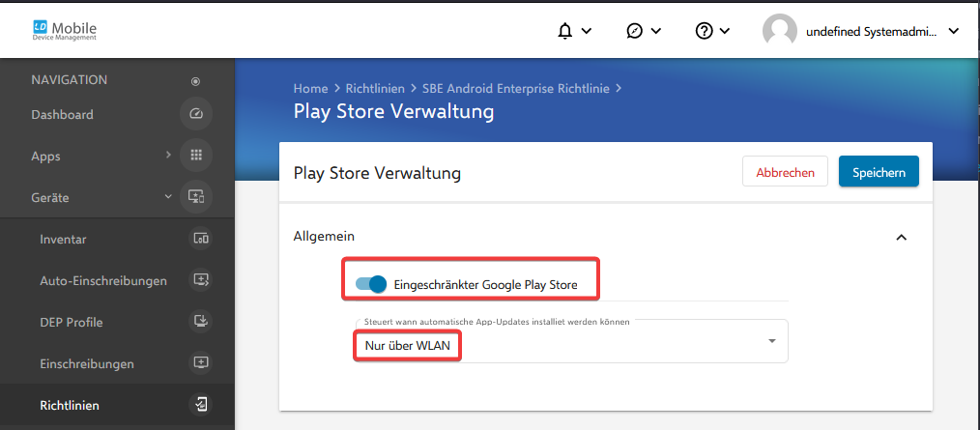Click the Richtlinien checklist icon
980x430 pixels.
point(201,404)
